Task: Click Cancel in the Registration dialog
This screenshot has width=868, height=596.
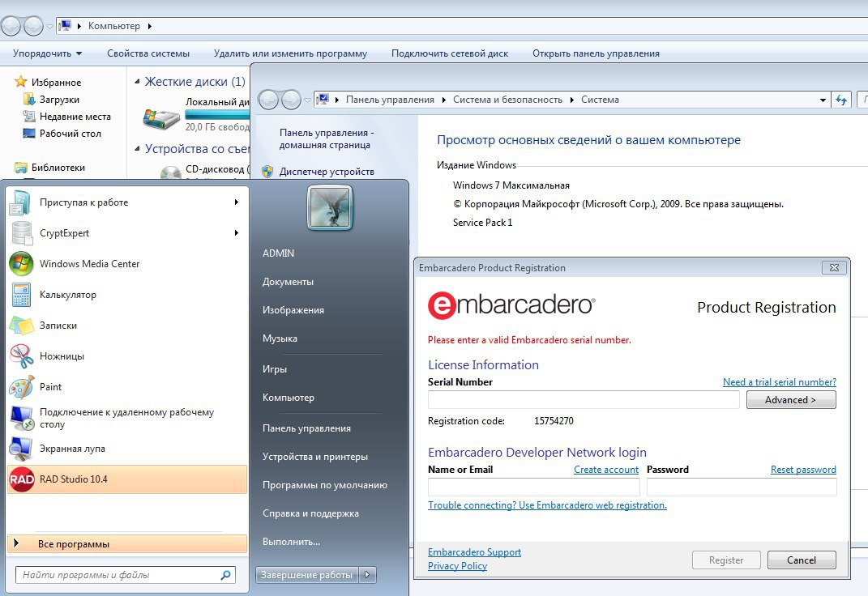Action: pos(802,560)
